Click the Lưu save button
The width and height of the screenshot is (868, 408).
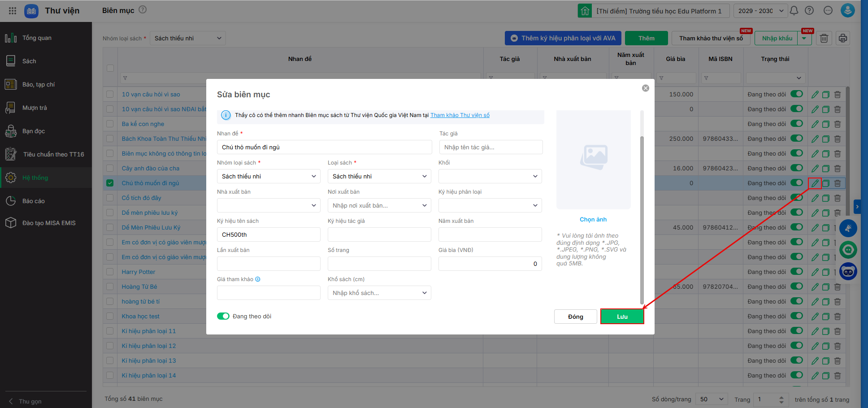622,317
